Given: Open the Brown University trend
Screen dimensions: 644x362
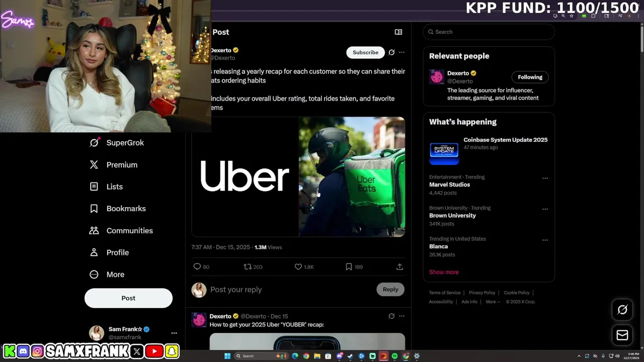Looking at the screenshot, I should pyautogui.click(x=452, y=216).
